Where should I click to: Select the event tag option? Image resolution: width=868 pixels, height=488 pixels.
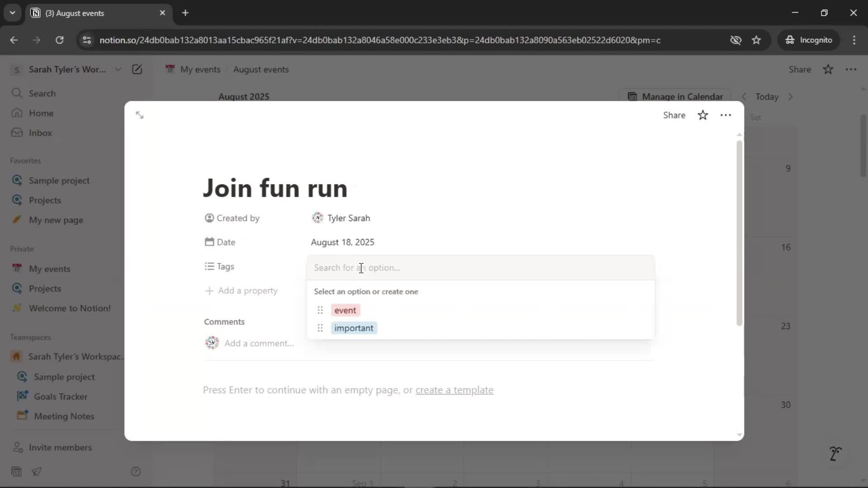(x=345, y=310)
